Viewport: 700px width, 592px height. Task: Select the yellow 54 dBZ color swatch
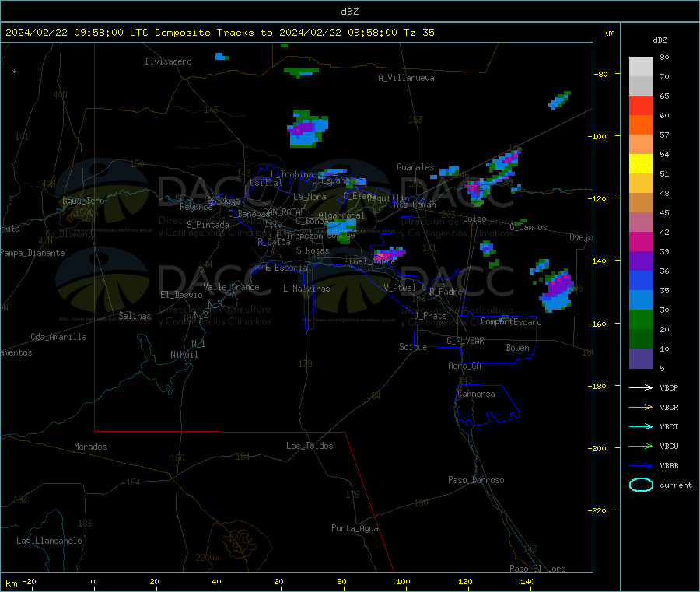[x=641, y=164]
